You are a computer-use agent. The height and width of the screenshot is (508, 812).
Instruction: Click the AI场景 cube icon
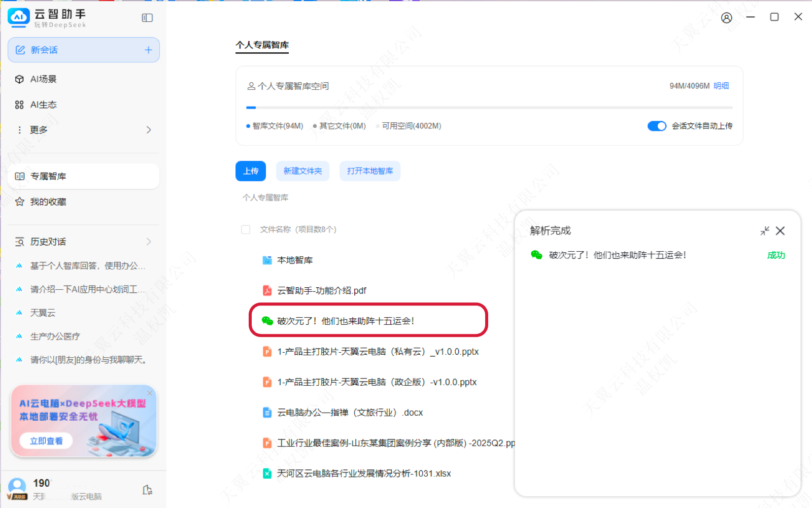19,79
